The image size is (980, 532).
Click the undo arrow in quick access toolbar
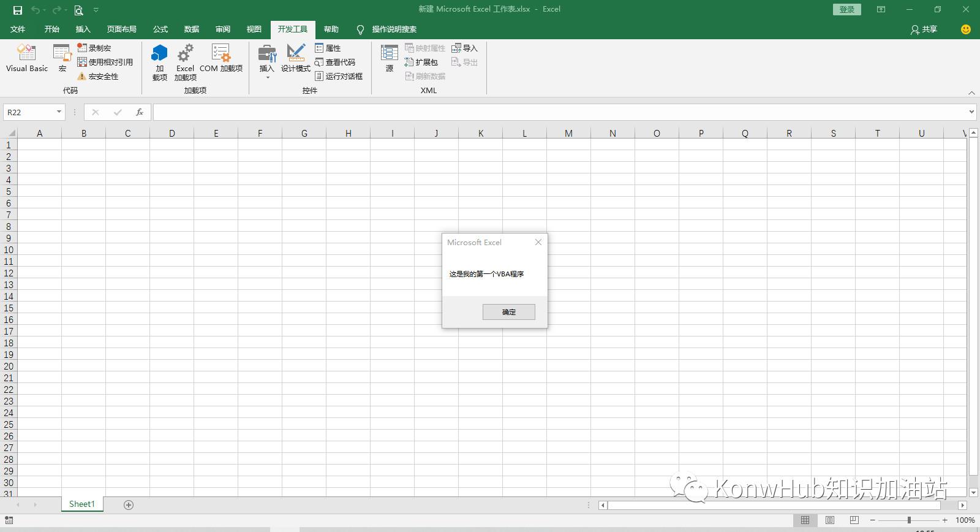[36, 10]
